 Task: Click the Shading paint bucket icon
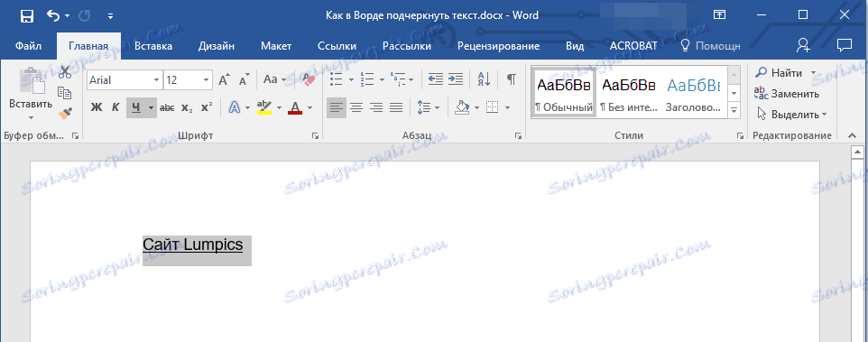462,108
